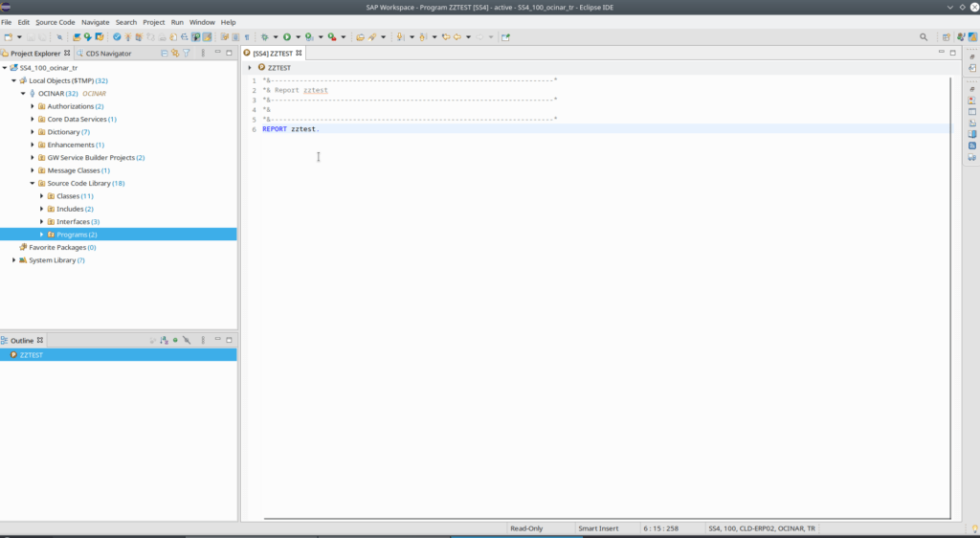
Task: Click the Debug bug icon
Action: tap(265, 37)
